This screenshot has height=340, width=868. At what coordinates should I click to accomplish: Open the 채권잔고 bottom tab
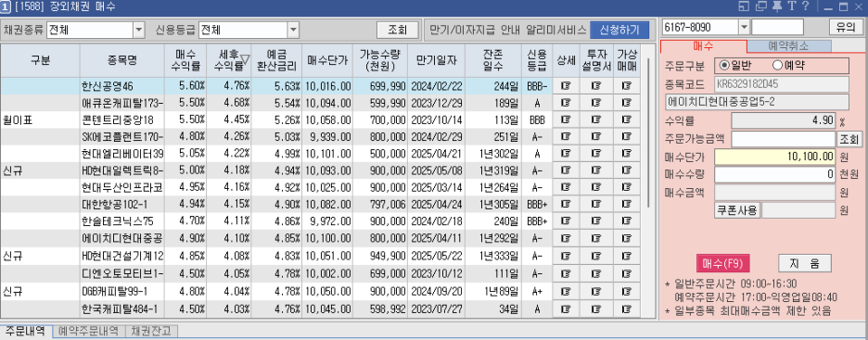151,331
